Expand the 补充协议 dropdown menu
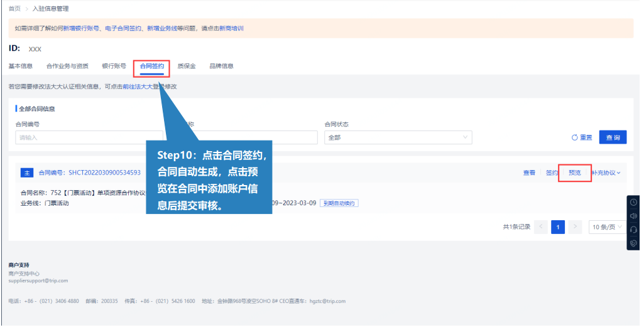Screen dimensions: 644x330 pyautogui.click(x=606, y=173)
